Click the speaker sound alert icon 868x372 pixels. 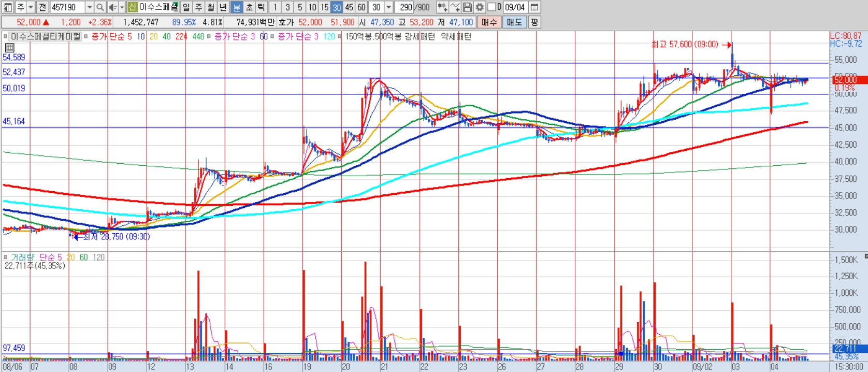click(112, 7)
